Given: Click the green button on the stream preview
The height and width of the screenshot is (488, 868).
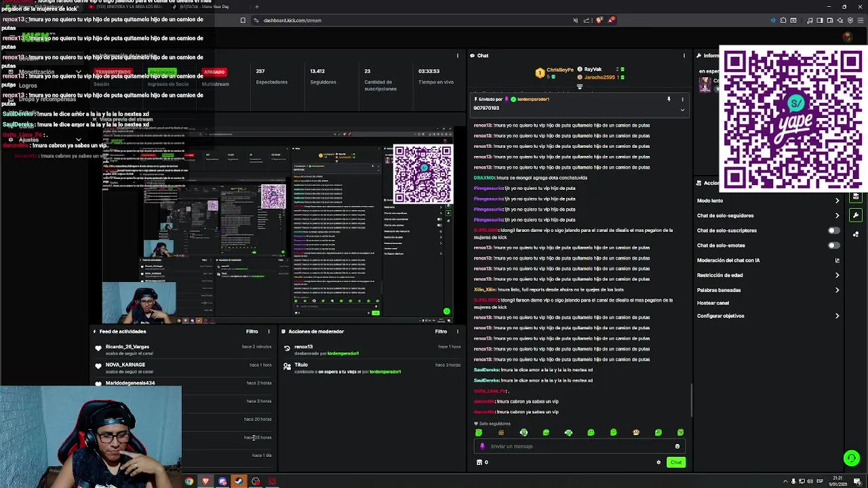Looking at the screenshot, I should pos(446,312).
